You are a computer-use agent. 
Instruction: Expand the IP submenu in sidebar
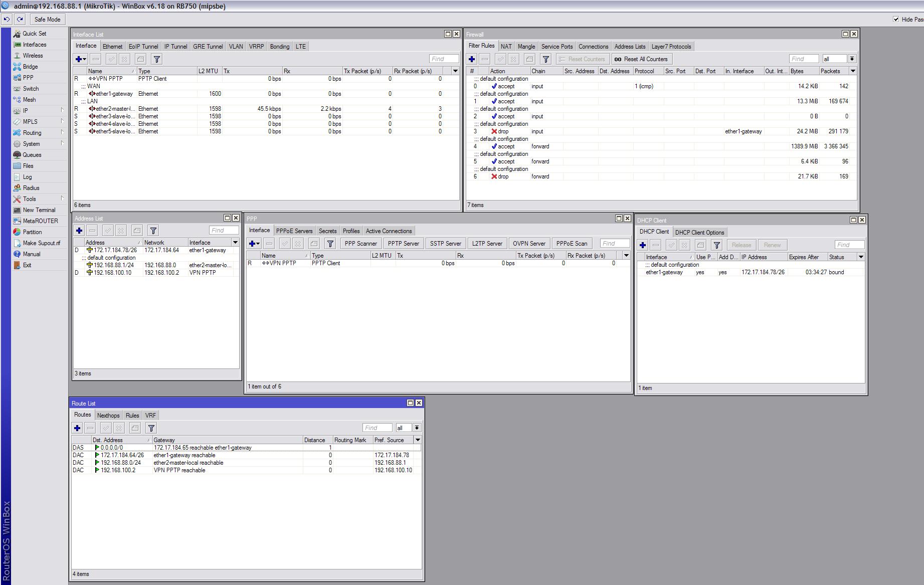(26, 111)
